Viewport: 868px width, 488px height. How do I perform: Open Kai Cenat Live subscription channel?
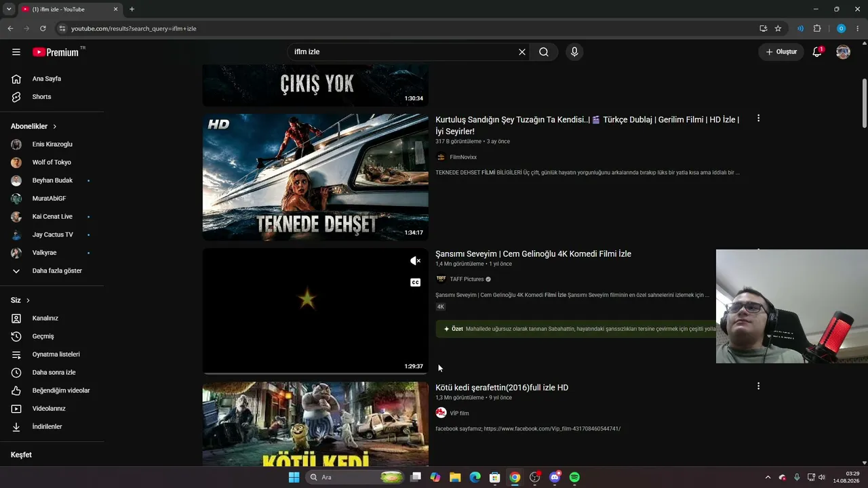52,217
